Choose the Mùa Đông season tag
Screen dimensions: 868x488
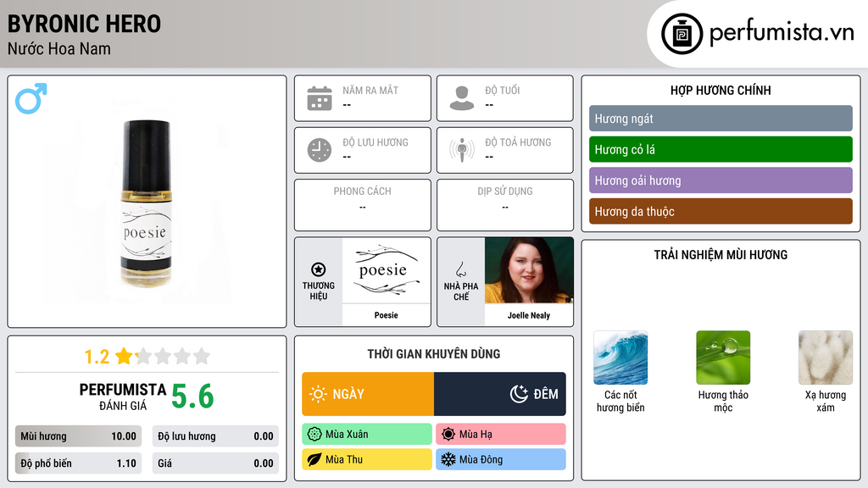coord(501,459)
